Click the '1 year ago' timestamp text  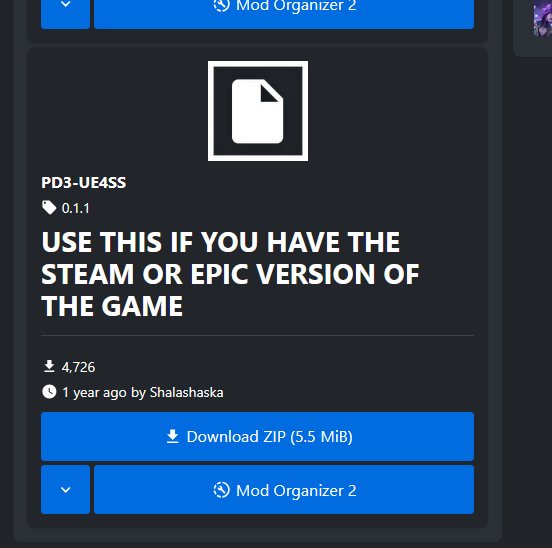94,392
